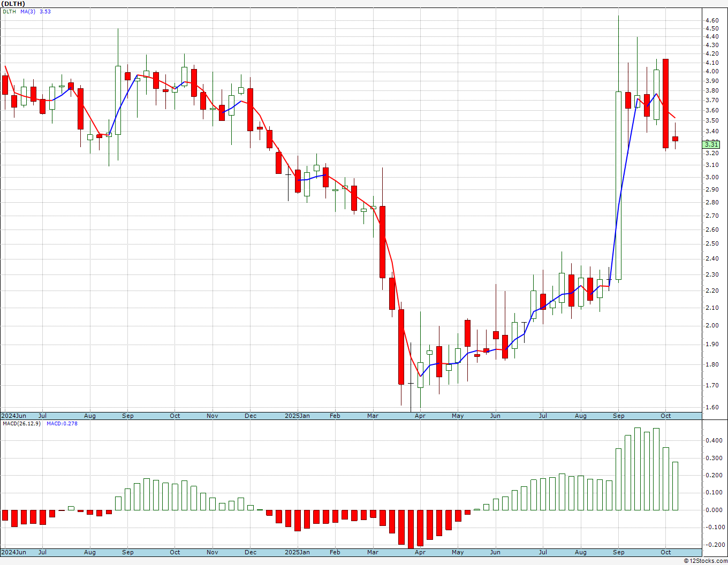
Task: Select the 2.70 price axis label
Action: (x=712, y=216)
